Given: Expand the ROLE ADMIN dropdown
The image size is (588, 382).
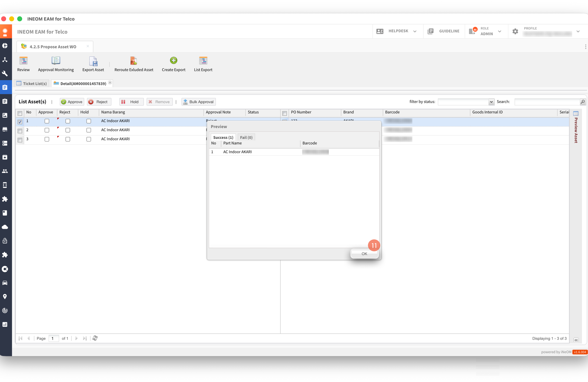Looking at the screenshot, I should pyautogui.click(x=500, y=31).
